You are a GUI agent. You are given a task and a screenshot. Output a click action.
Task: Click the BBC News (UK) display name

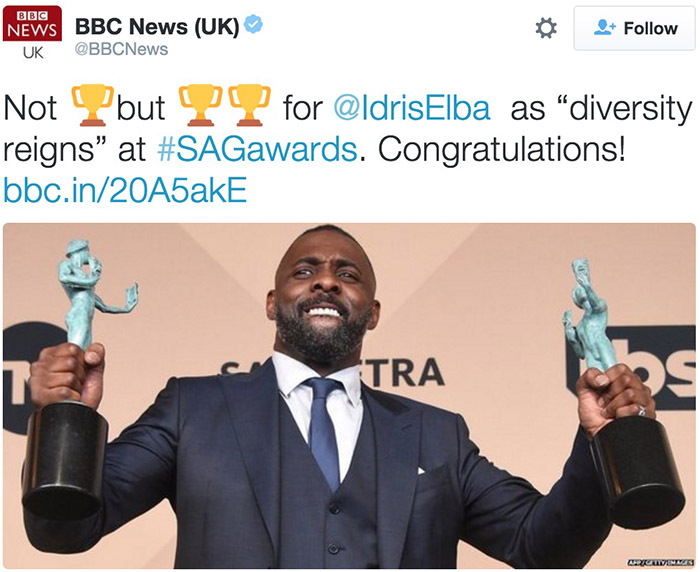(157, 26)
